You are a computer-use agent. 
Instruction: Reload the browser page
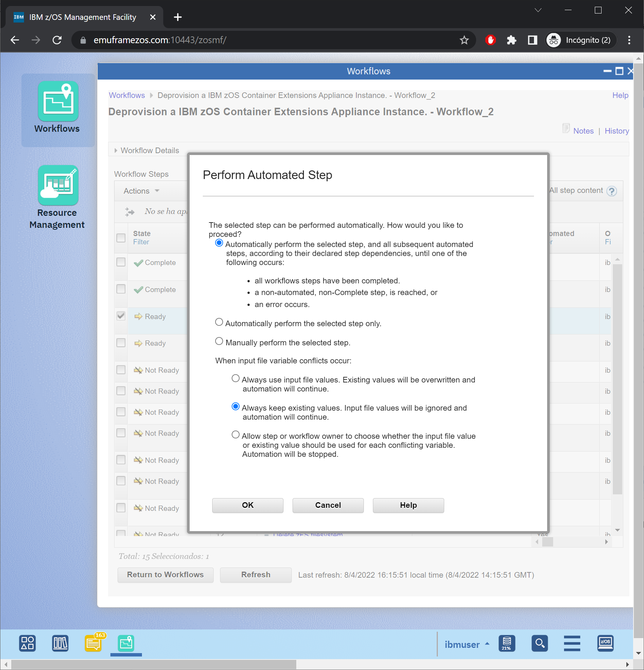(57, 40)
